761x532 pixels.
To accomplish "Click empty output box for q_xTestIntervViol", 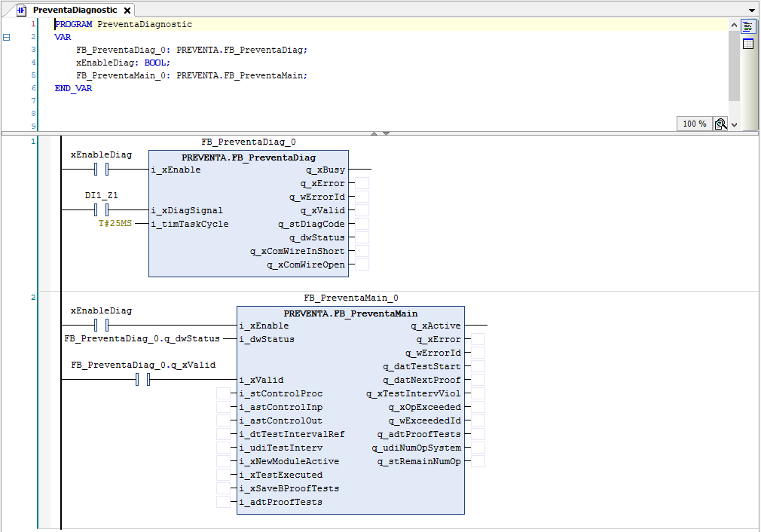I will click(478, 393).
